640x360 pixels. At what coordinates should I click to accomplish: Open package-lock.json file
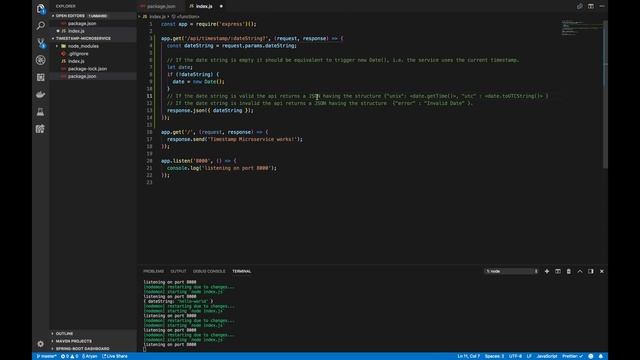click(93, 69)
